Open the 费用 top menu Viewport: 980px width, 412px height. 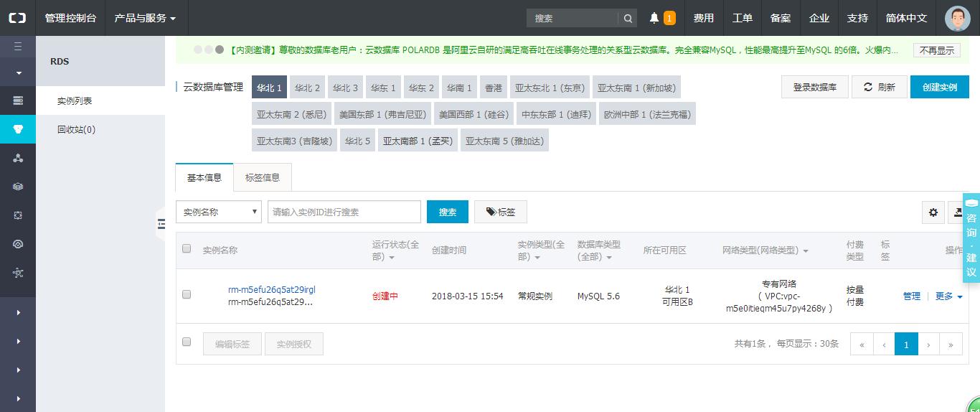[x=704, y=18]
